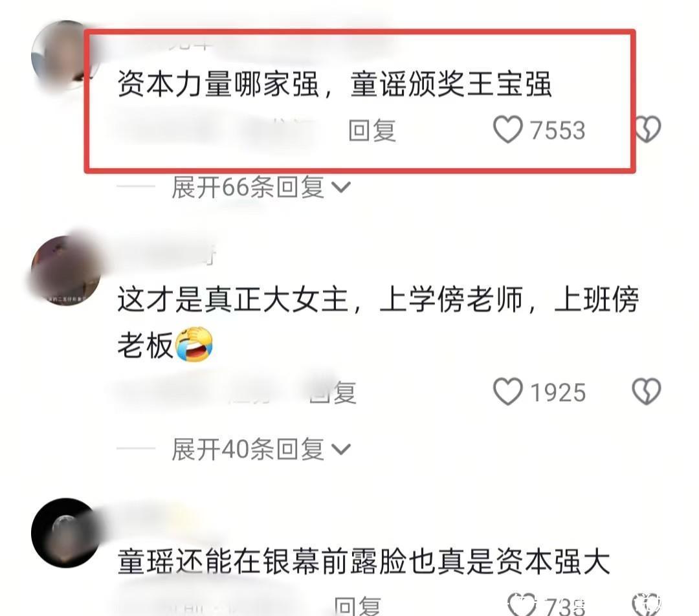The image size is (699, 616).
Task: Like the comment with 7553 likes
Action: (508, 129)
